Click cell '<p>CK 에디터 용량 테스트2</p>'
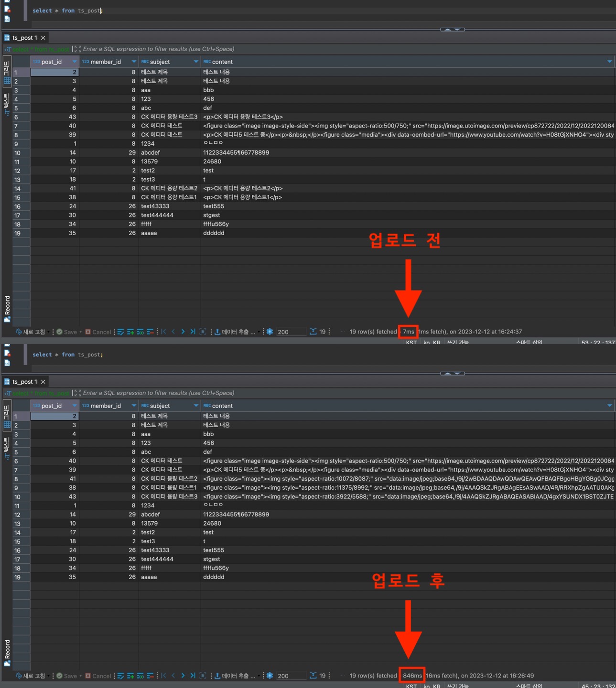The width and height of the screenshot is (616, 688). 407,188
